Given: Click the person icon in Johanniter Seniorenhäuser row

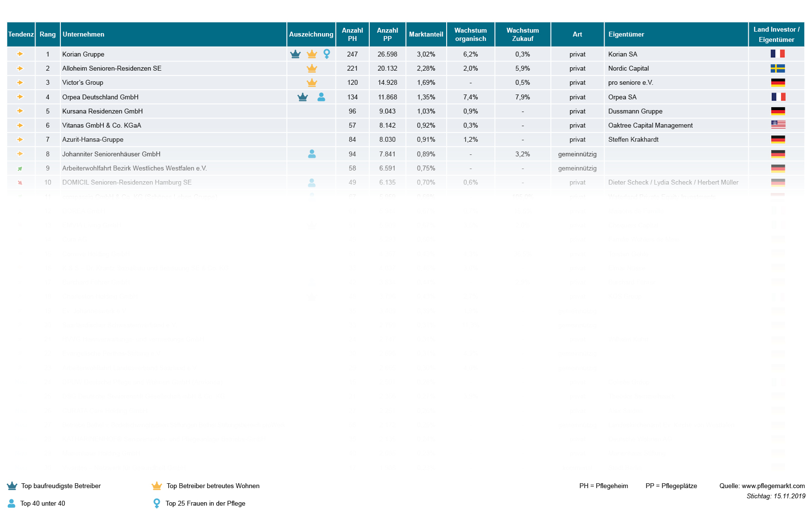Looking at the screenshot, I should 312,154.
